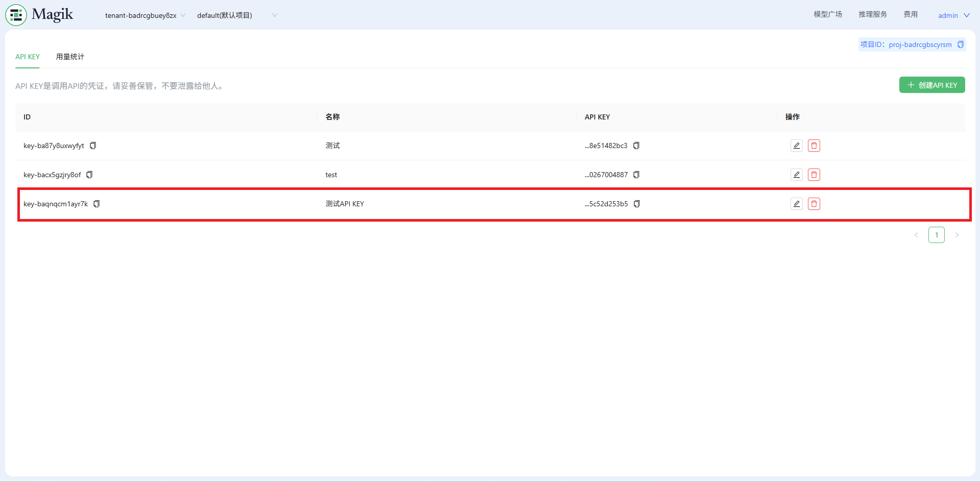The height and width of the screenshot is (482, 980).
Task: Delete the 测试API KEY entry
Action: (x=814, y=204)
